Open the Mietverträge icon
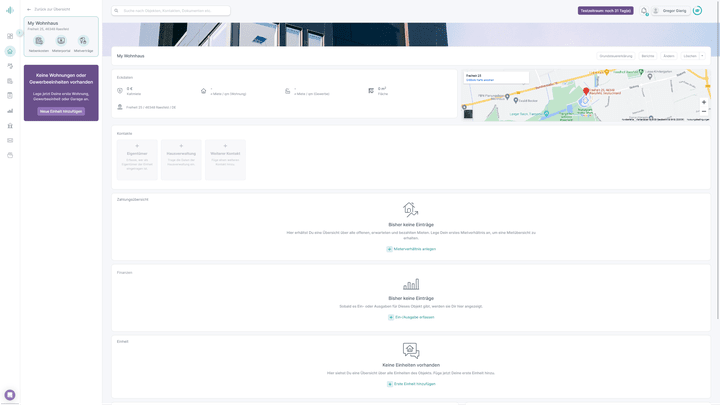 tap(84, 42)
